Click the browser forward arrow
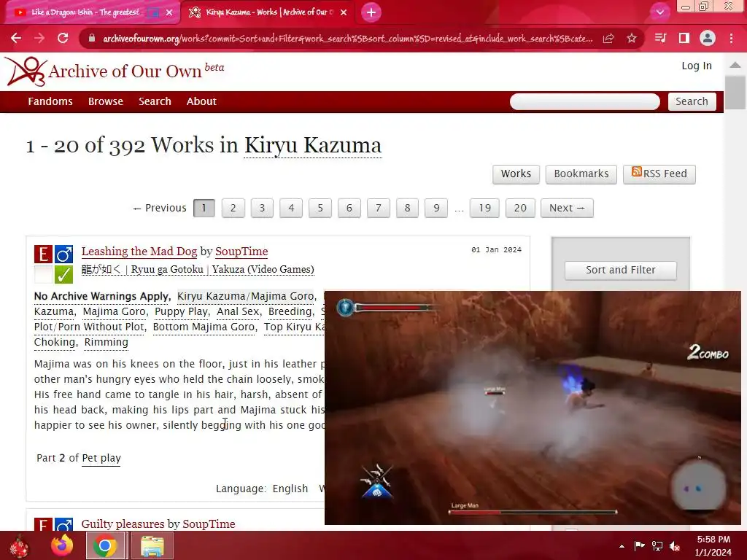747x560 pixels. point(39,38)
